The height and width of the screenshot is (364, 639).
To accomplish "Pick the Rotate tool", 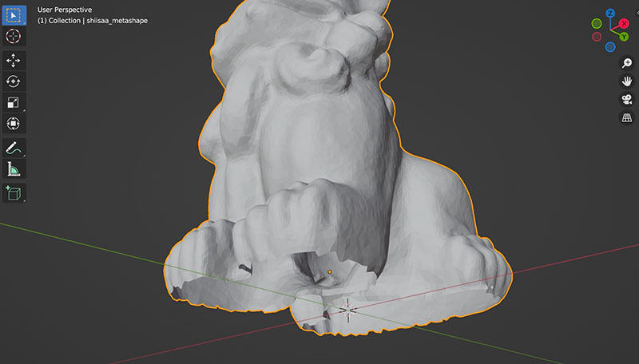I will (x=14, y=81).
